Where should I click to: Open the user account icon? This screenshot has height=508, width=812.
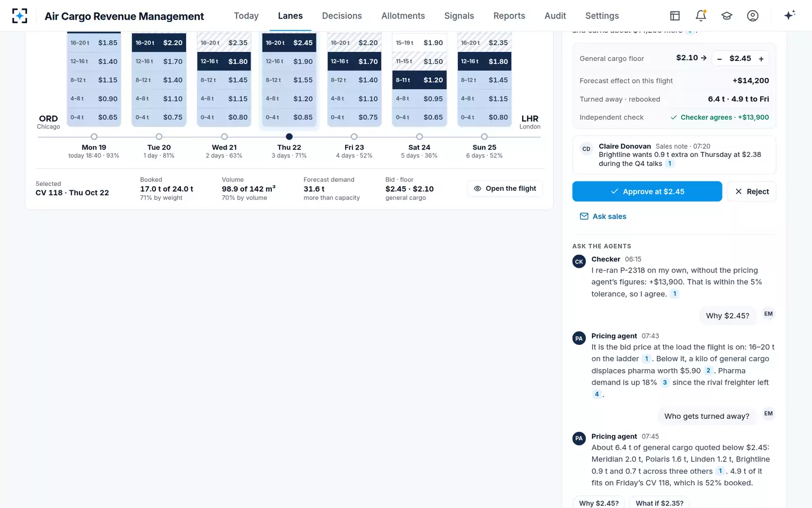coord(753,16)
